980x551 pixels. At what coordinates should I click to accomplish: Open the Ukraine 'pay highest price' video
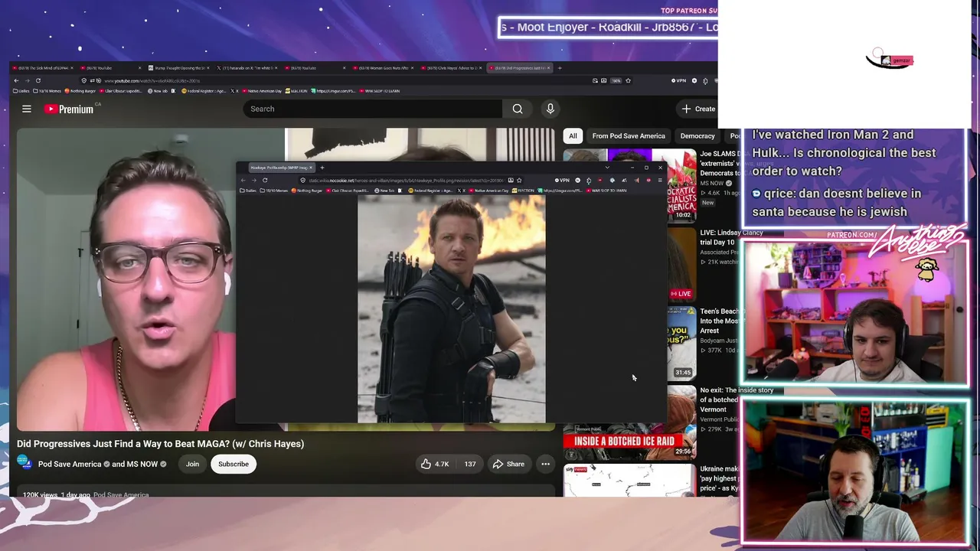click(629, 481)
